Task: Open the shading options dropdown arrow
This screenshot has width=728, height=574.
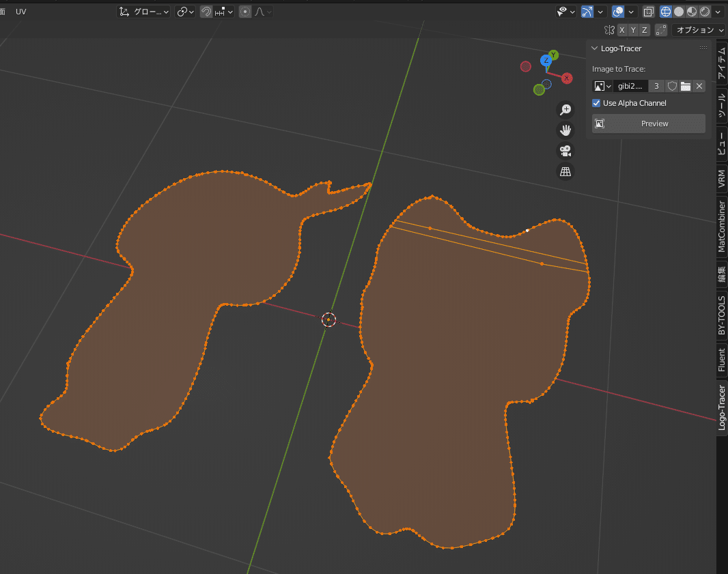Action: pyautogui.click(x=718, y=12)
